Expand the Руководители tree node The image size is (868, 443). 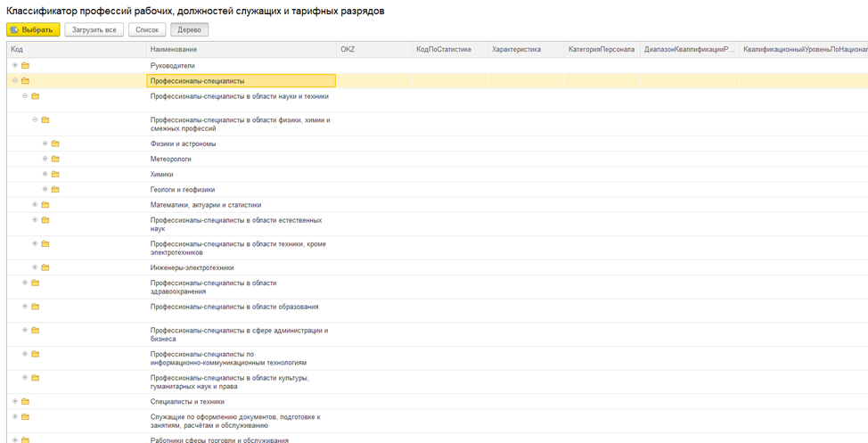(x=14, y=66)
